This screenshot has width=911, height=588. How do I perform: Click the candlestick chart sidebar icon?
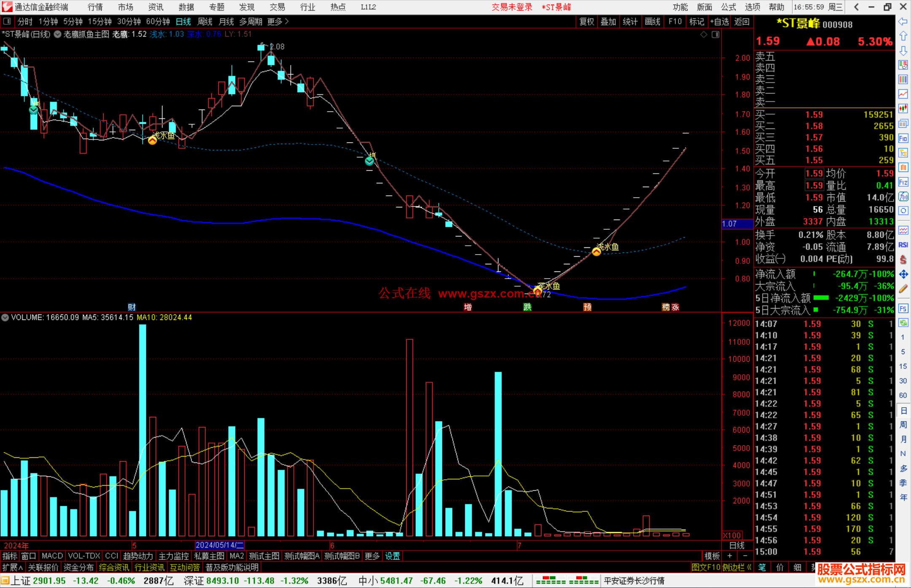click(903, 109)
